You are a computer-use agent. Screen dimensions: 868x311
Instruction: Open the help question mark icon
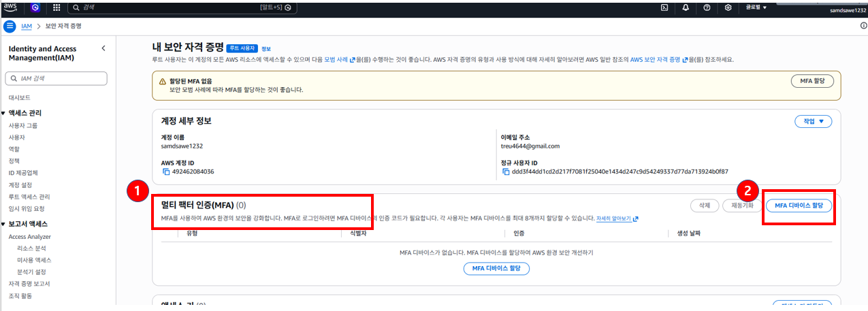(707, 7)
